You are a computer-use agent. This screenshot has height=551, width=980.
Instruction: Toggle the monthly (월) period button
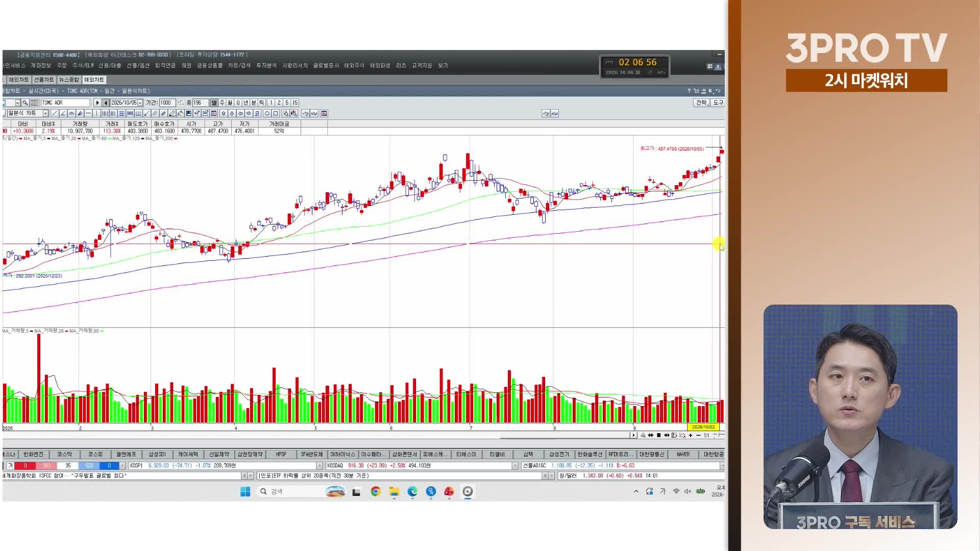(x=230, y=103)
